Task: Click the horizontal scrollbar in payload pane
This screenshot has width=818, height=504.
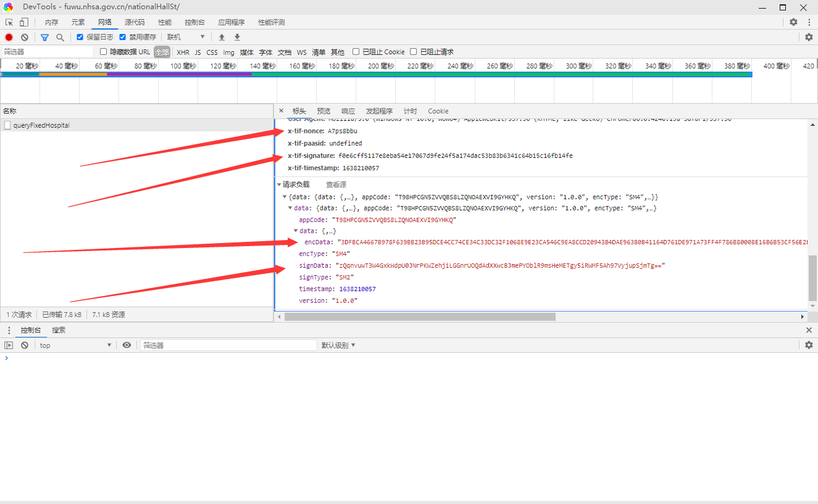Action: [x=420, y=316]
